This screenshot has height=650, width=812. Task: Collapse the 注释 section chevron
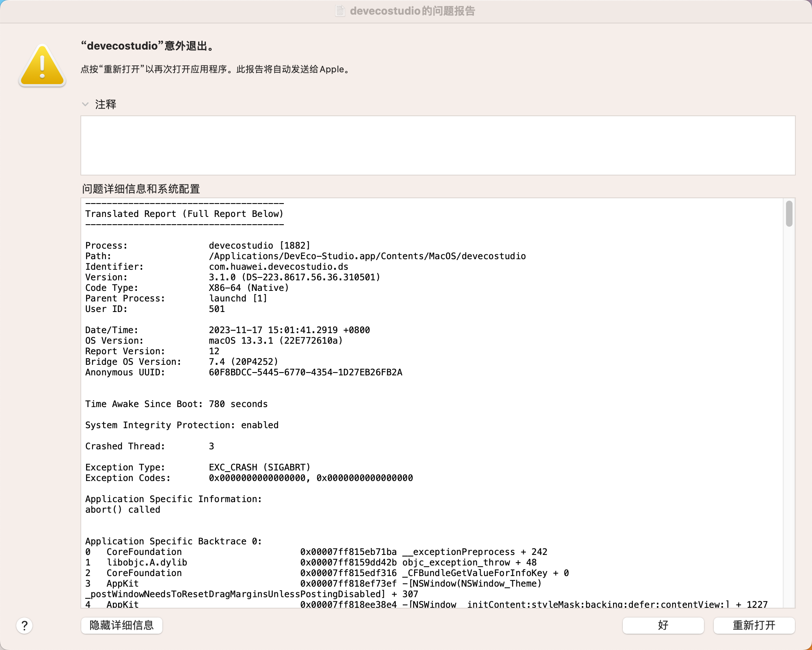point(85,104)
